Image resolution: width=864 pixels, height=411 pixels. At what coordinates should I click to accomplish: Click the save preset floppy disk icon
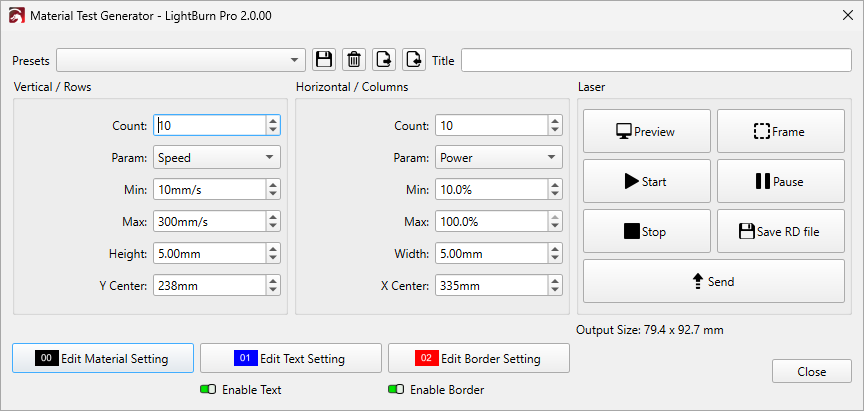[324, 60]
